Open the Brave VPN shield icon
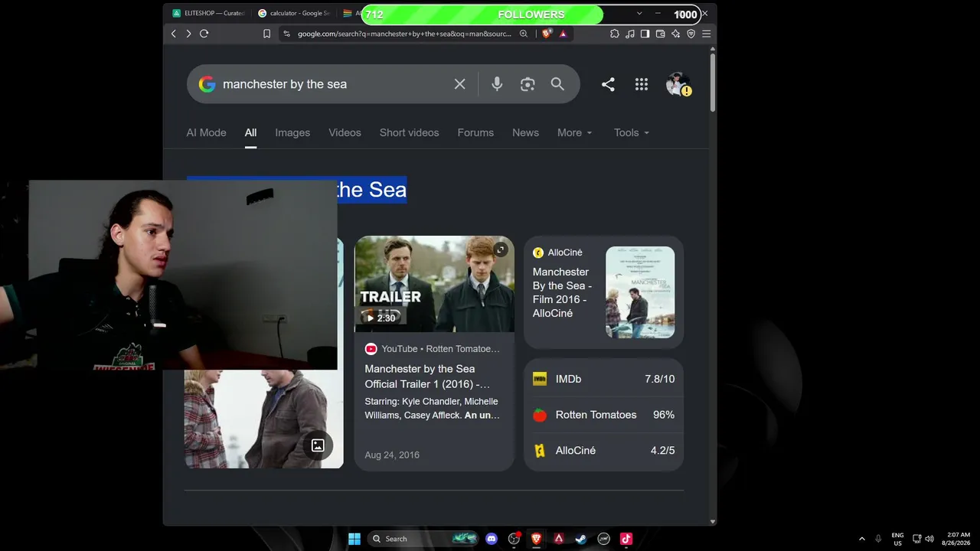 [691, 34]
